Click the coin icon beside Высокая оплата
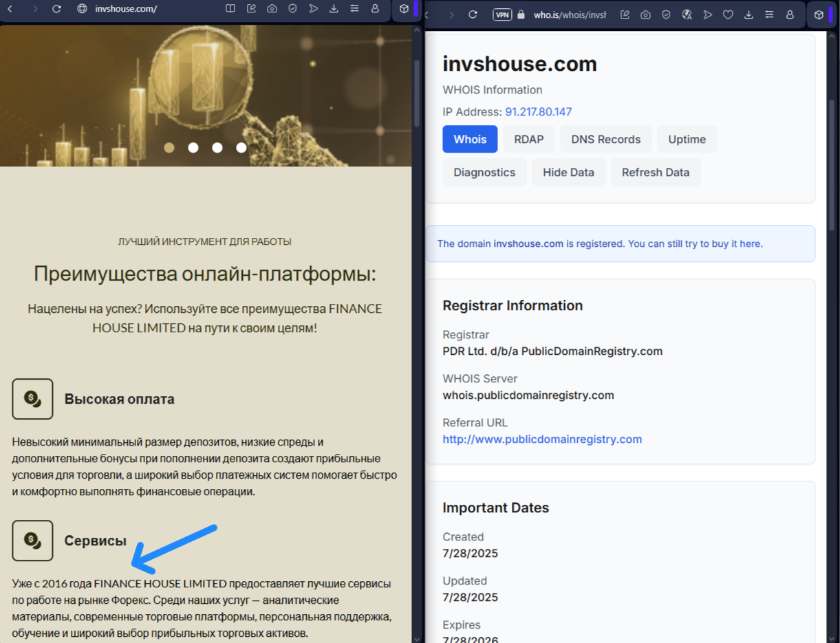 coord(32,399)
